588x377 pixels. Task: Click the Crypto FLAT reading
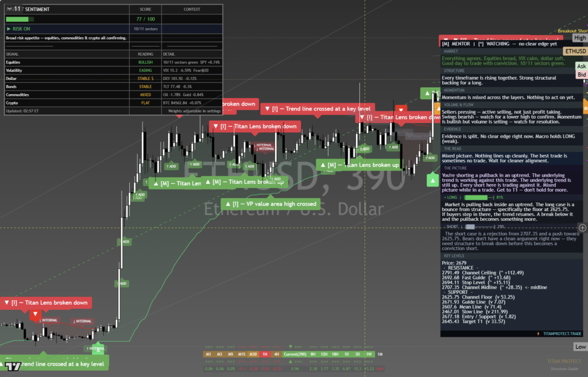click(145, 103)
